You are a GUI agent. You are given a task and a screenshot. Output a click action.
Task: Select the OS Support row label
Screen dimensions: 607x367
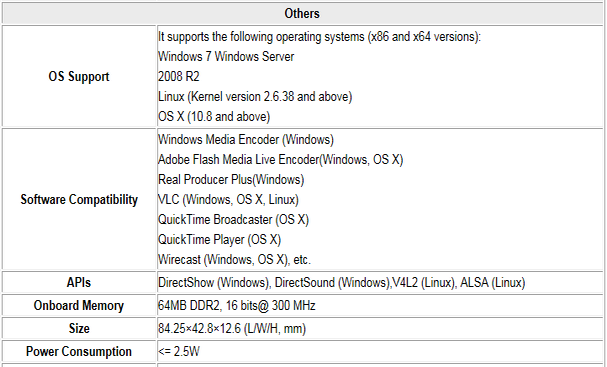click(x=79, y=76)
